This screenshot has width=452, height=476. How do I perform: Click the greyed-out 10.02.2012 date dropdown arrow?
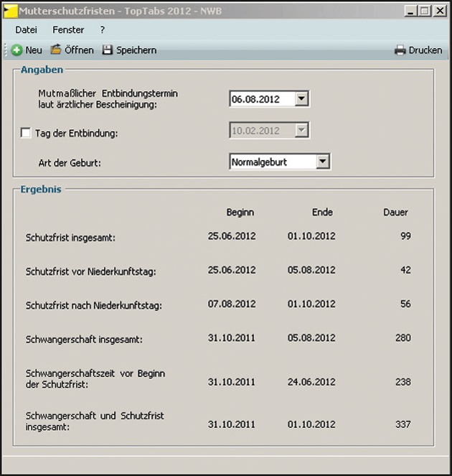(301, 130)
